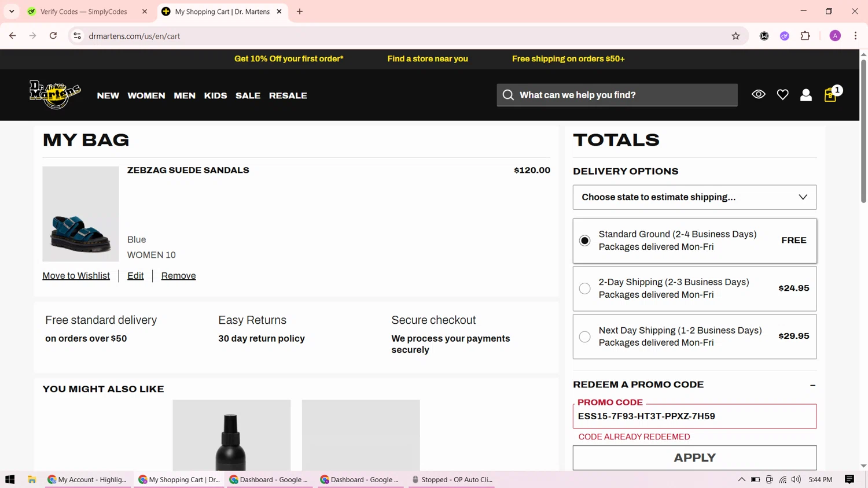Open File Explorer from taskbar

click(x=32, y=479)
